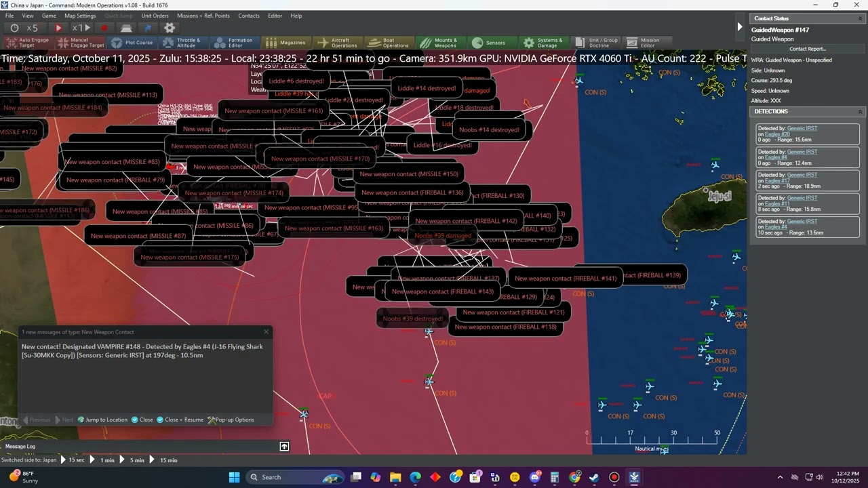
Task: Open the Game menu
Action: [x=49, y=16]
